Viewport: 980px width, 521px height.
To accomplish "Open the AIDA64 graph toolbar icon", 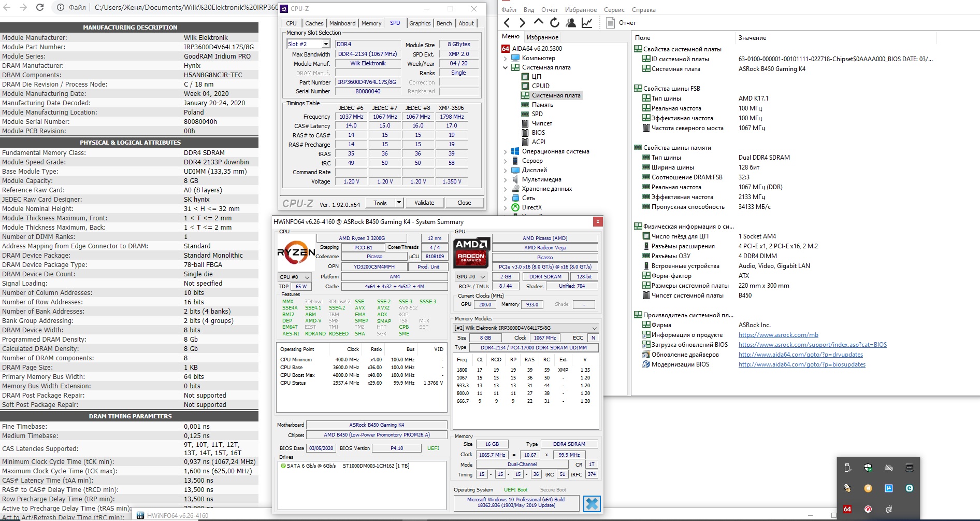I will 587,23.
